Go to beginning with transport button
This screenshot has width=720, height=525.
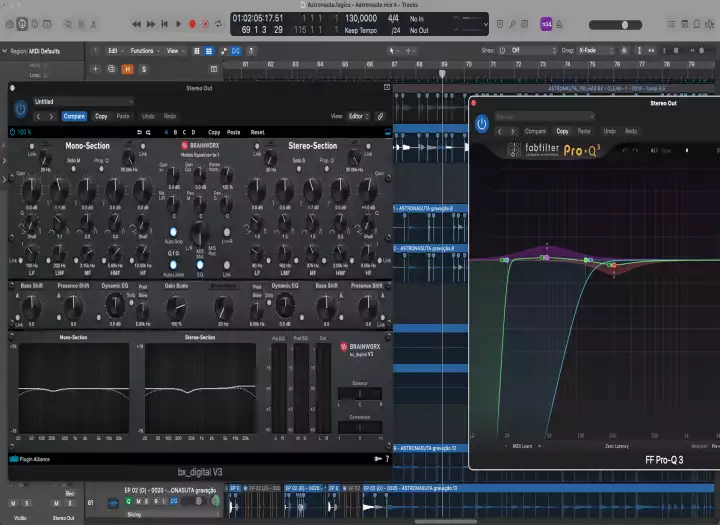164,24
